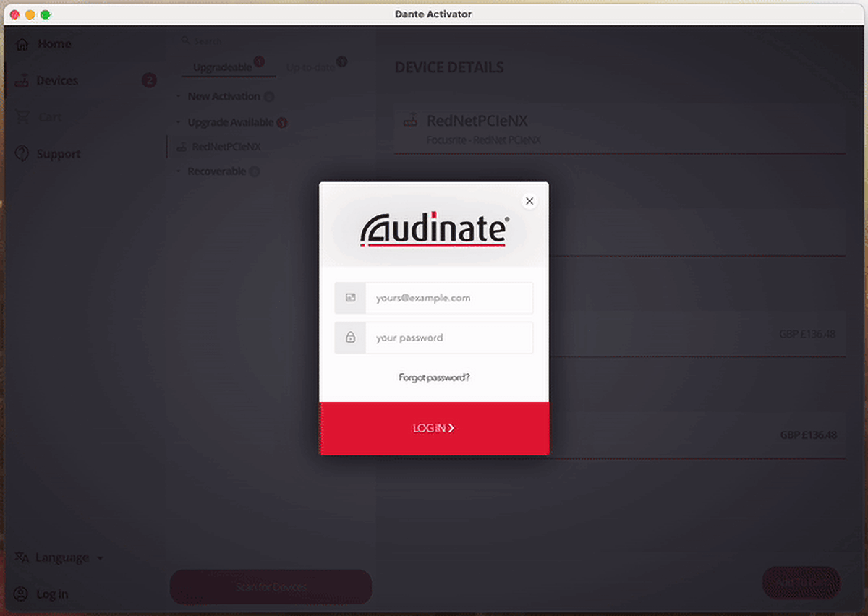Click the Upgrade Available count badge
Viewport: 868px width, 616px height.
(x=282, y=123)
